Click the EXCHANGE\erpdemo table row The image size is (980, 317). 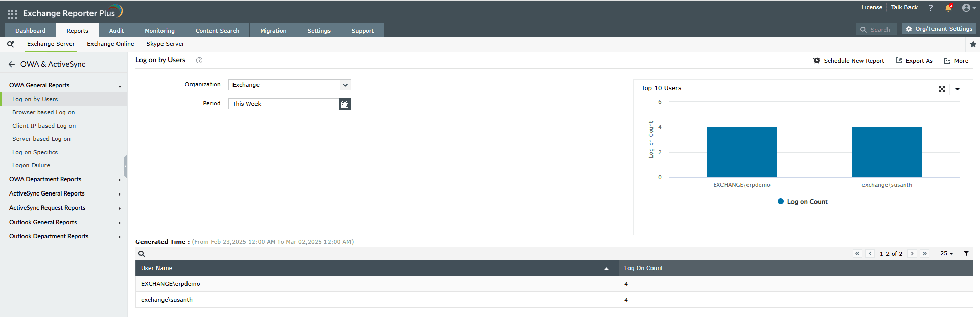click(x=554, y=284)
